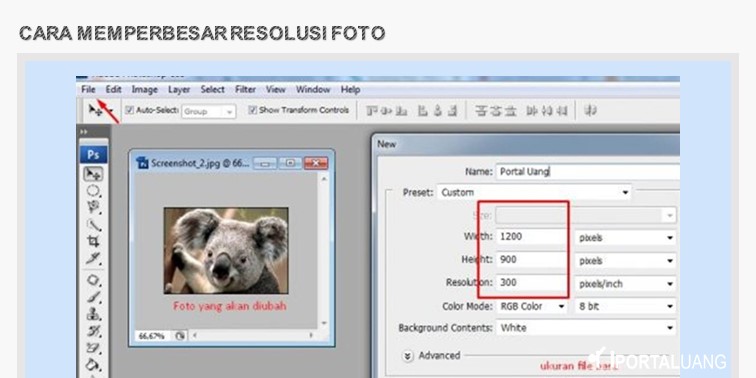
Task: Click the Screenshot_2.jpg window title
Action: (200, 163)
